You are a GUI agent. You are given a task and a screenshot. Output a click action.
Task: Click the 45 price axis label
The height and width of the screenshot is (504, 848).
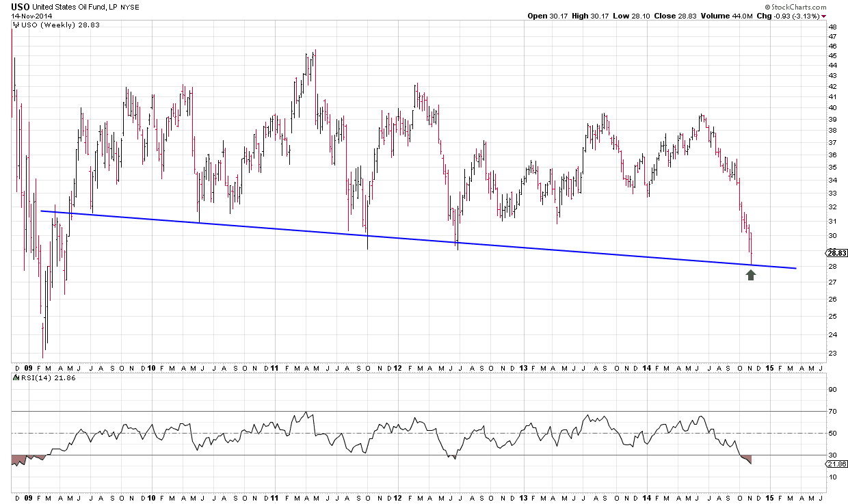tap(832, 55)
